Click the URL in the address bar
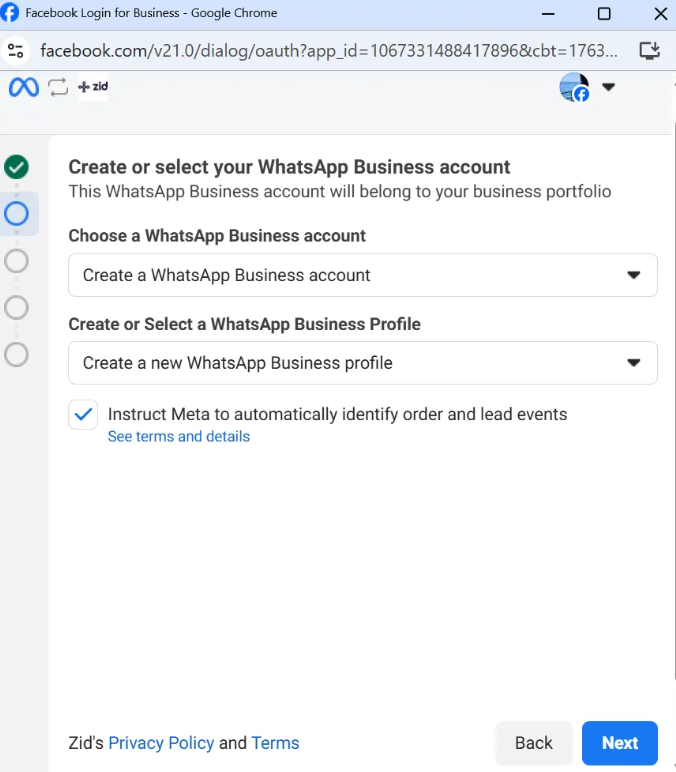Viewport: 676px width, 772px height. (x=329, y=51)
